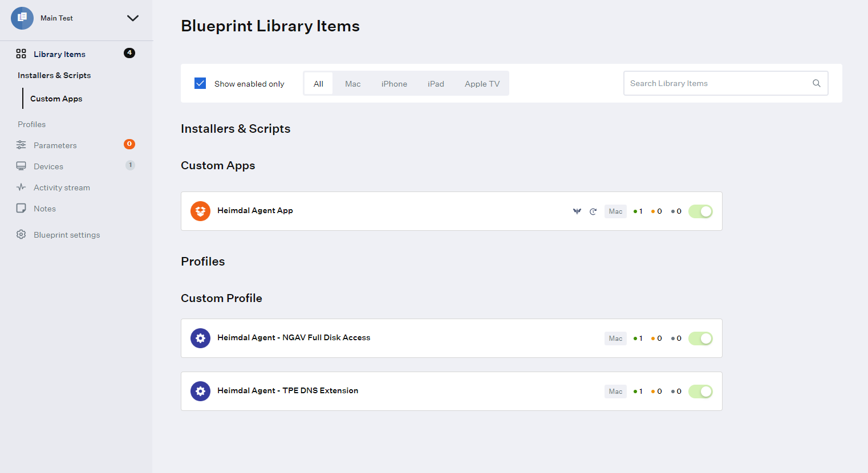Click the Blueprint settings gear icon

point(21,234)
